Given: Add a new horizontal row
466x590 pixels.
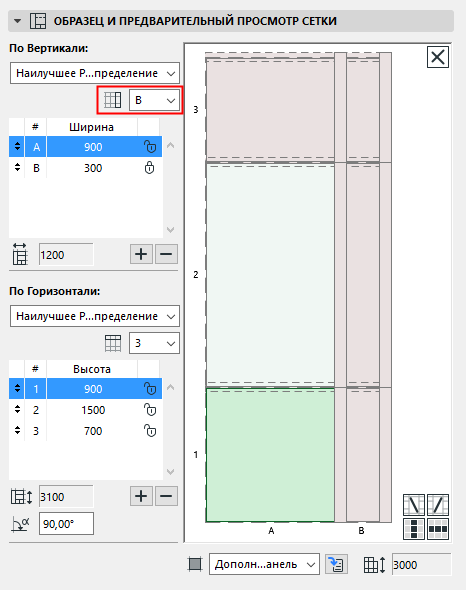Looking at the screenshot, I should pos(141,496).
